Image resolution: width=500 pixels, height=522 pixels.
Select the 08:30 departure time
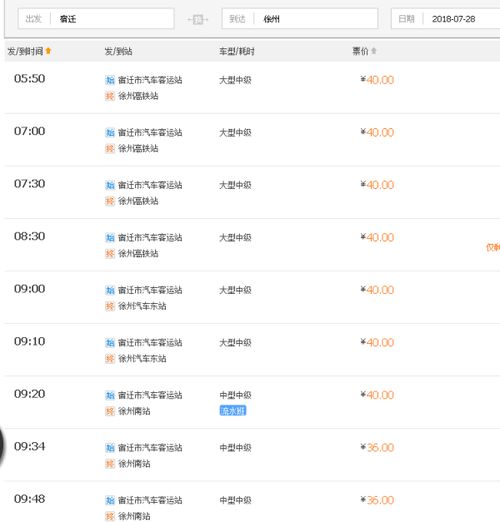tap(30, 236)
